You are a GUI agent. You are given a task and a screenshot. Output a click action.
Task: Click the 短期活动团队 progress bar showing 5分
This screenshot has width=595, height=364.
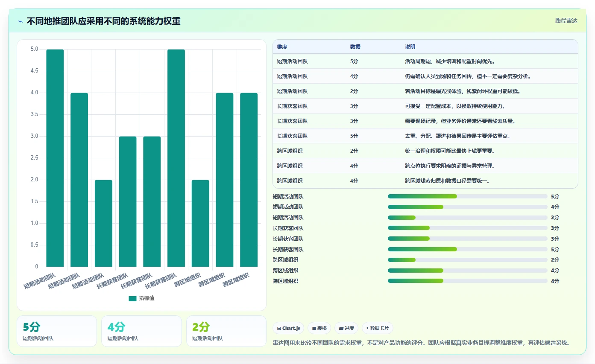(468, 196)
